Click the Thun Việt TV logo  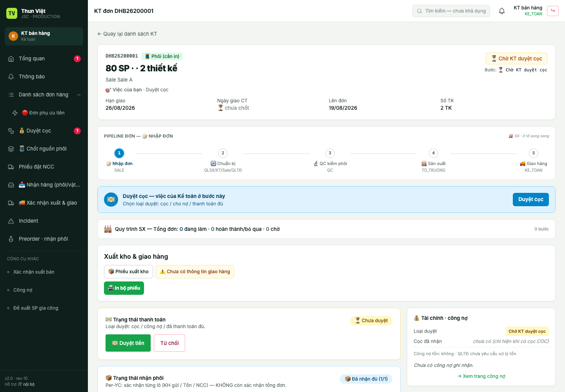pyautogui.click(x=12, y=13)
